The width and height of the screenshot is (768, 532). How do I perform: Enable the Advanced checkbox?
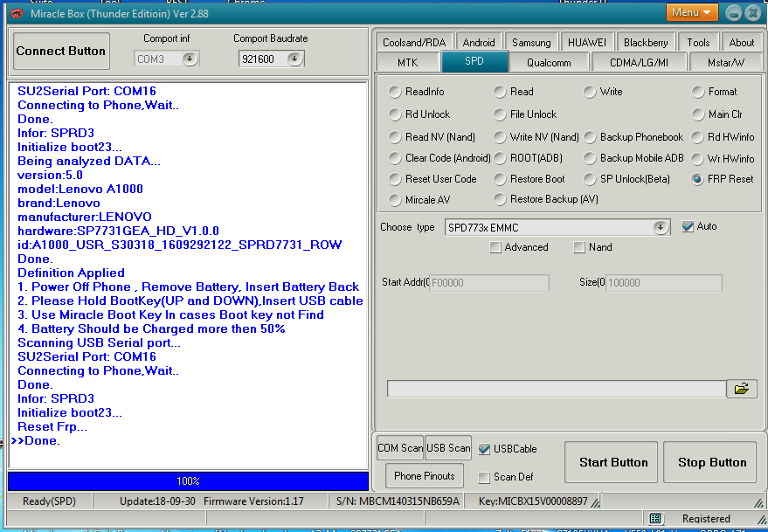click(495, 247)
